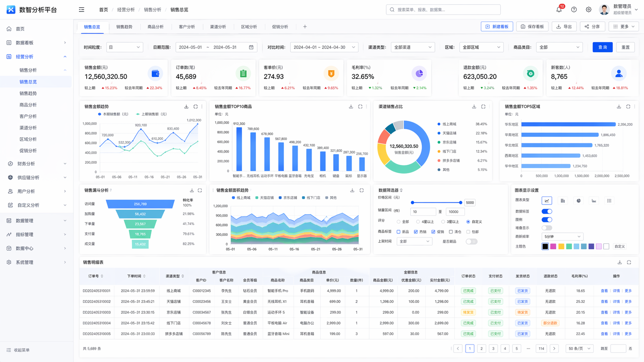
Task: Turn off the 数据标签 switch
Action: pos(547,211)
